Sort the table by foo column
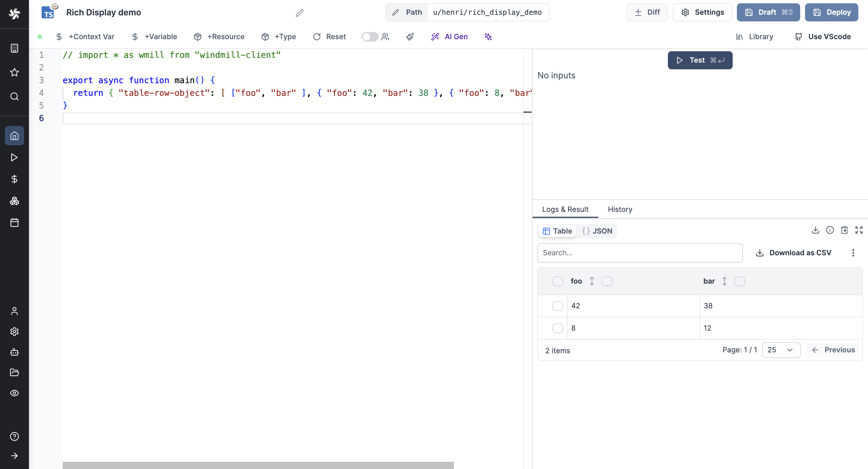This screenshot has height=469, width=868. point(592,281)
